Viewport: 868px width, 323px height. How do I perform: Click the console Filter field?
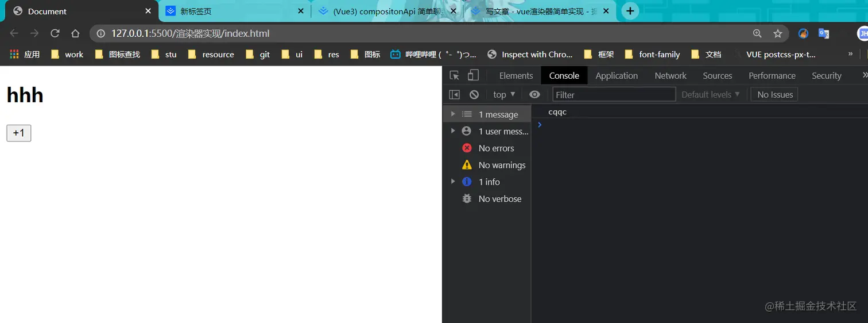(614, 94)
